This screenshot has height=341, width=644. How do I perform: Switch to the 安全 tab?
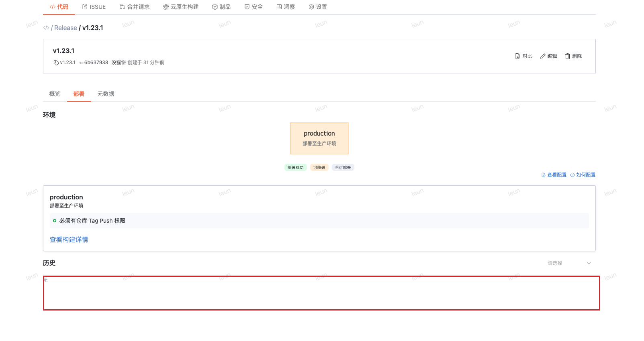254,7
